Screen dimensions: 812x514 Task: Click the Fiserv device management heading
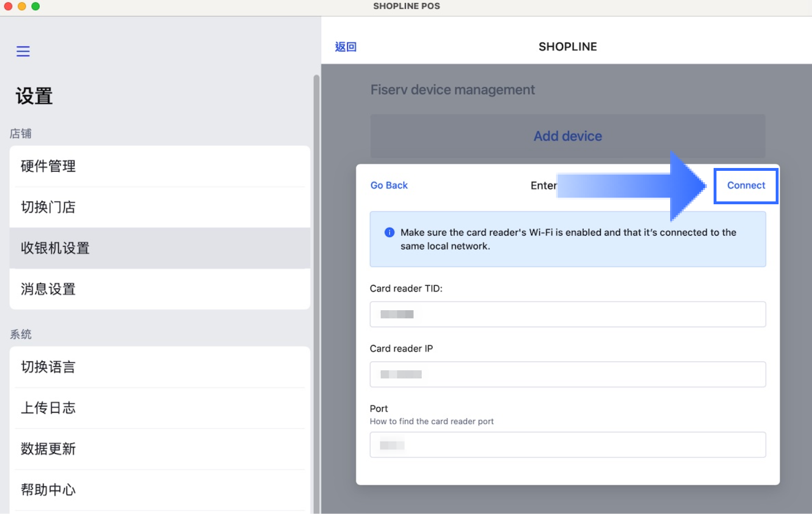(452, 90)
